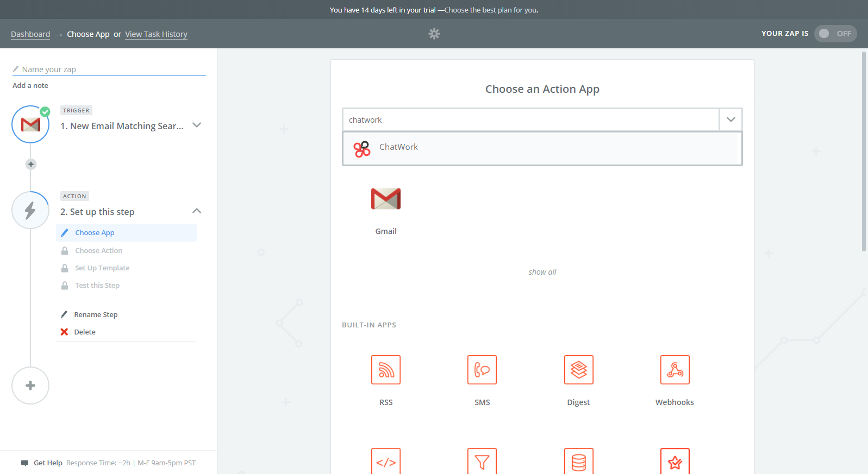The image size is (868, 474).
Task: Click the Name your zap field
Action: [x=109, y=69]
